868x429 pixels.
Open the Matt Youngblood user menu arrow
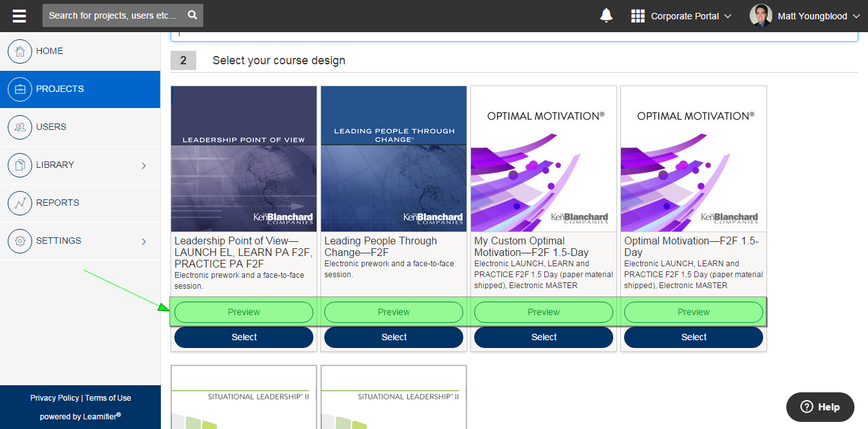click(856, 16)
